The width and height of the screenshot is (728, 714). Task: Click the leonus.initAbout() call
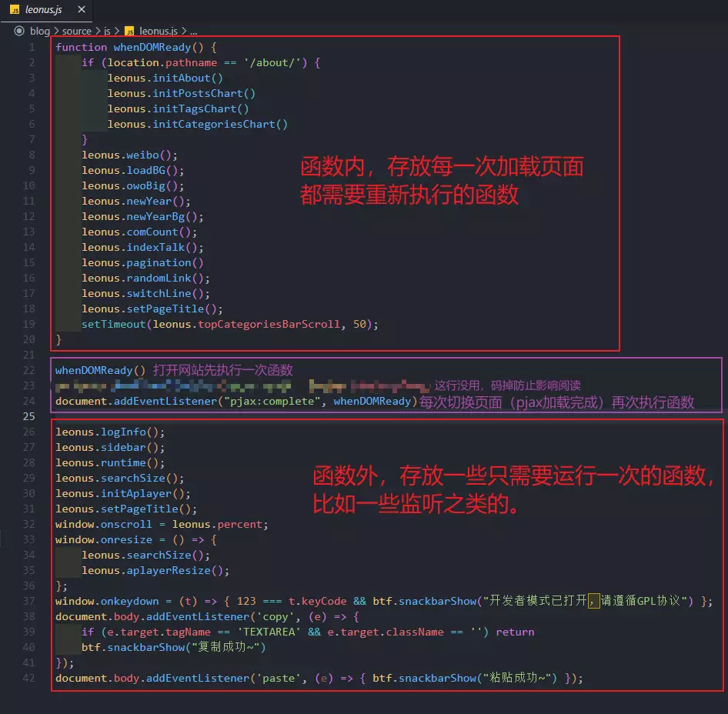coord(165,78)
